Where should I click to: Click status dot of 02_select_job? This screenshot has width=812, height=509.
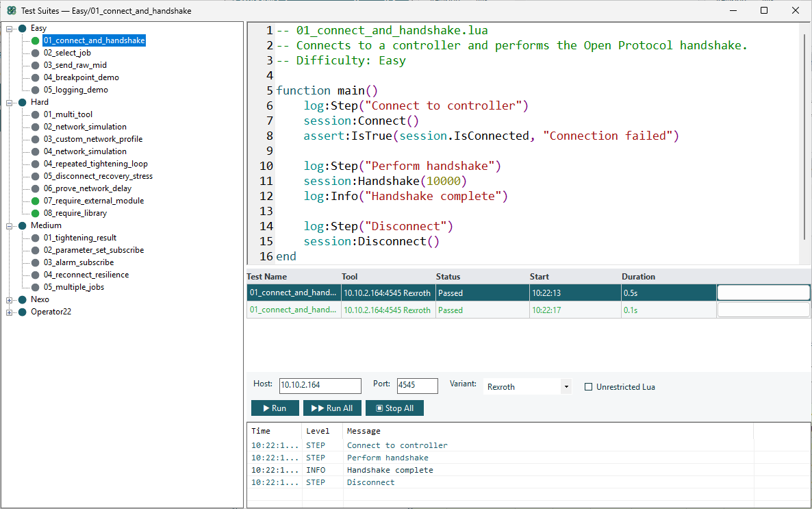[x=35, y=53]
